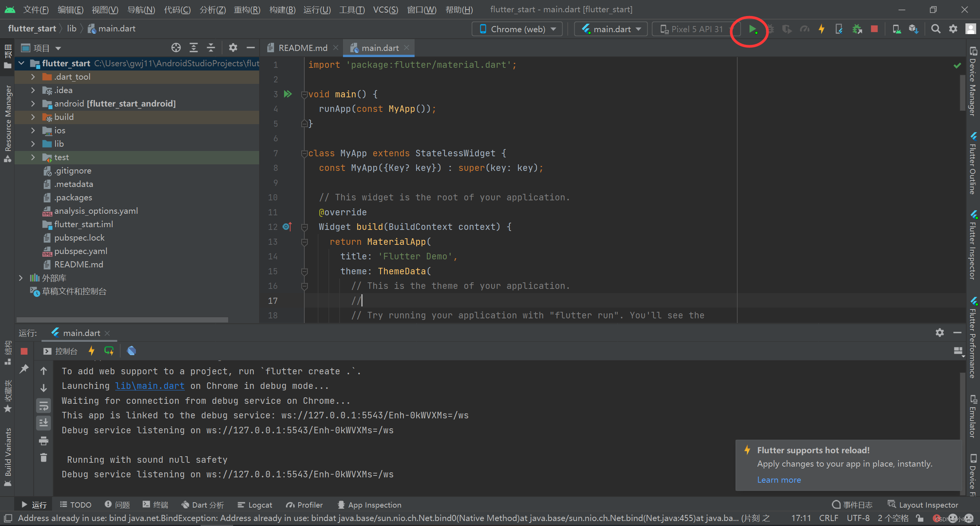This screenshot has width=980, height=526.
Task: Expand the android folder
Action: pos(33,103)
